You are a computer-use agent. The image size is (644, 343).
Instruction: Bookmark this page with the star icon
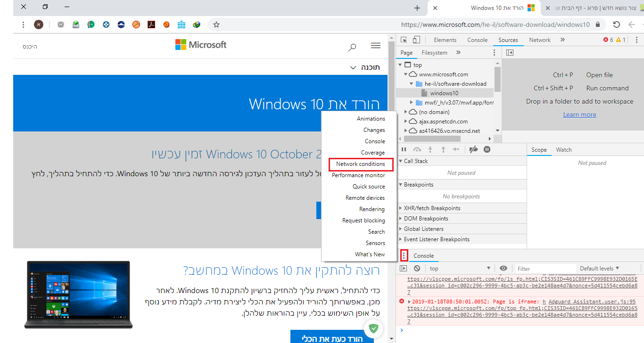tap(216, 24)
